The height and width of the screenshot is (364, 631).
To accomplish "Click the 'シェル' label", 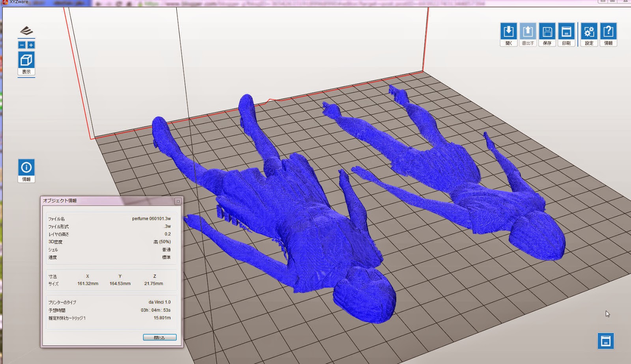I will coord(53,250).
